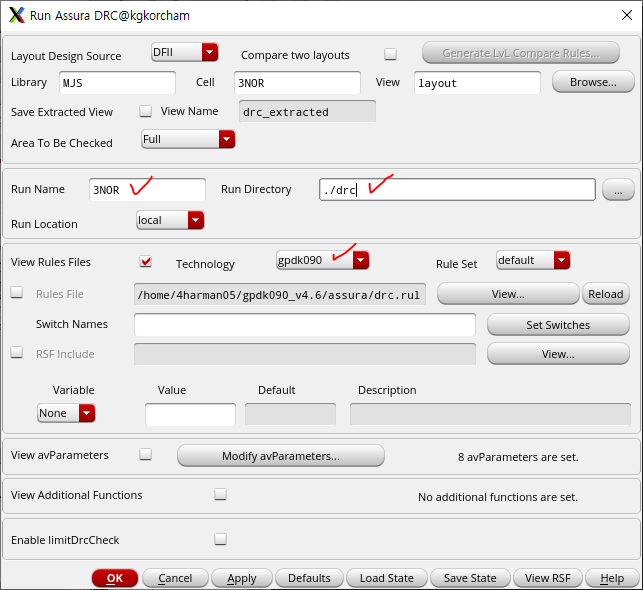Click the RSF Include path field
643x590 pixels.
305,354
